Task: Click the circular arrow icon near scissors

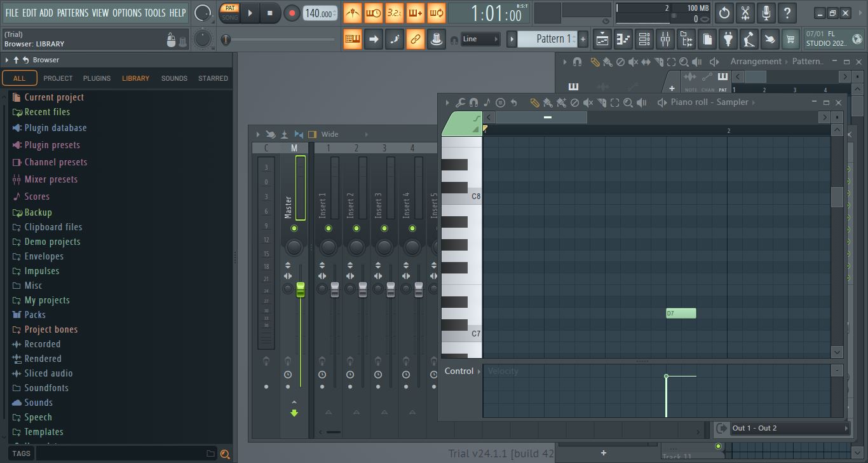Action: [724, 13]
